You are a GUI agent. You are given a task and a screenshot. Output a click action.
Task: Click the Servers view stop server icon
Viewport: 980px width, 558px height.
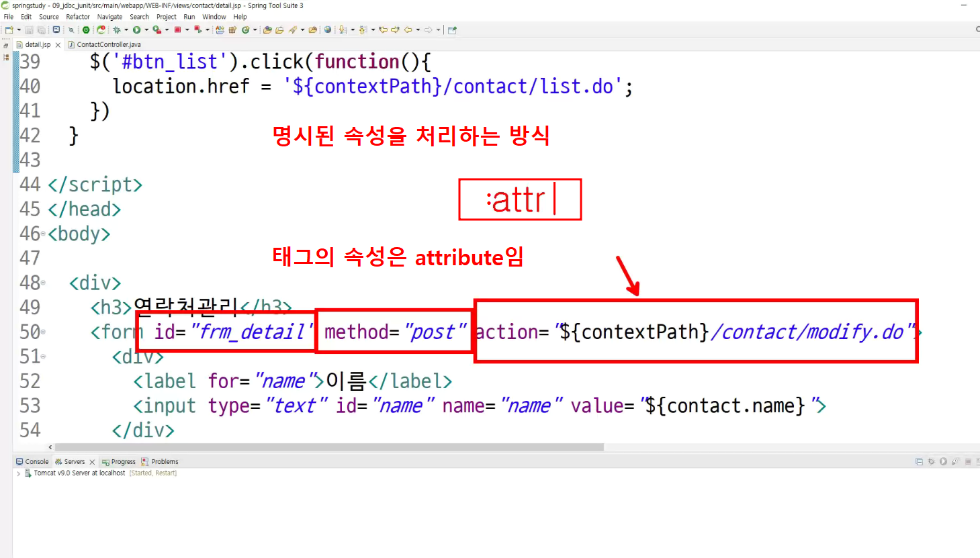[x=968, y=461]
